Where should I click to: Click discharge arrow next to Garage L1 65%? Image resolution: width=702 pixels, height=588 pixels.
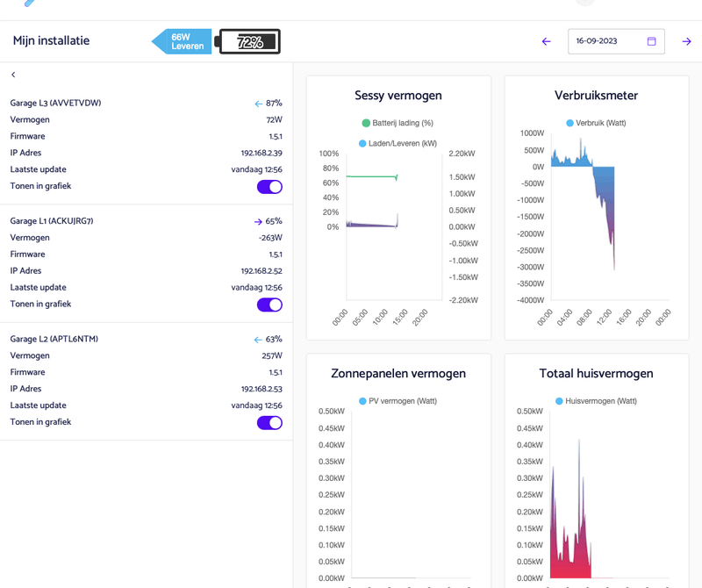point(258,222)
